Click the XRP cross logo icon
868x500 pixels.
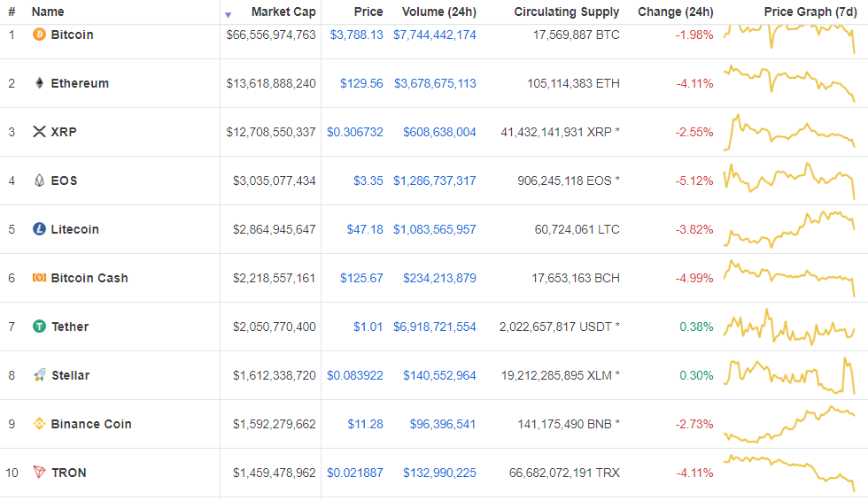click(39, 132)
